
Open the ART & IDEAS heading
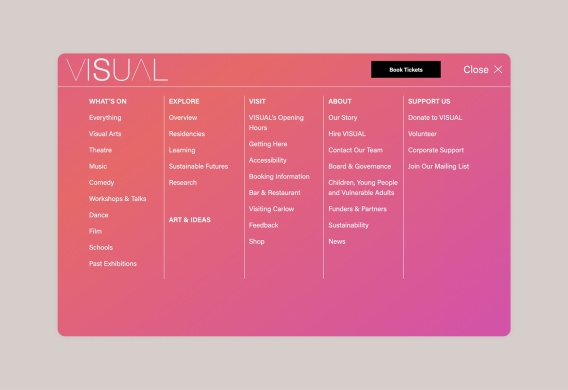(x=189, y=220)
